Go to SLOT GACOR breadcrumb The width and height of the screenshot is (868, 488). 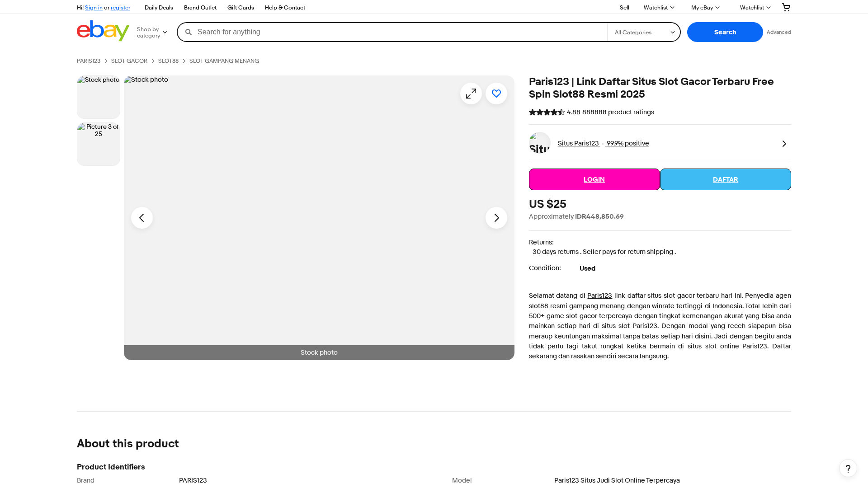pyautogui.click(x=129, y=61)
